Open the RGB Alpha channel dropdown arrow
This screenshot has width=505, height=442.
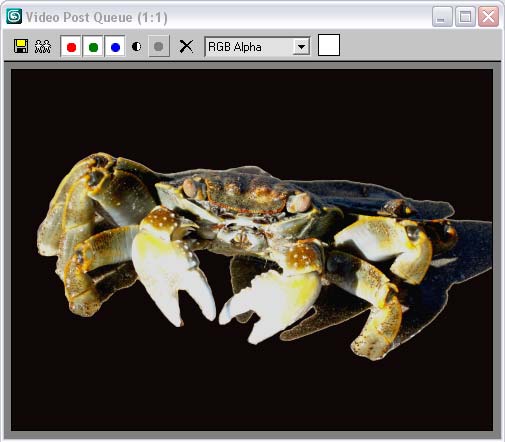pos(301,47)
